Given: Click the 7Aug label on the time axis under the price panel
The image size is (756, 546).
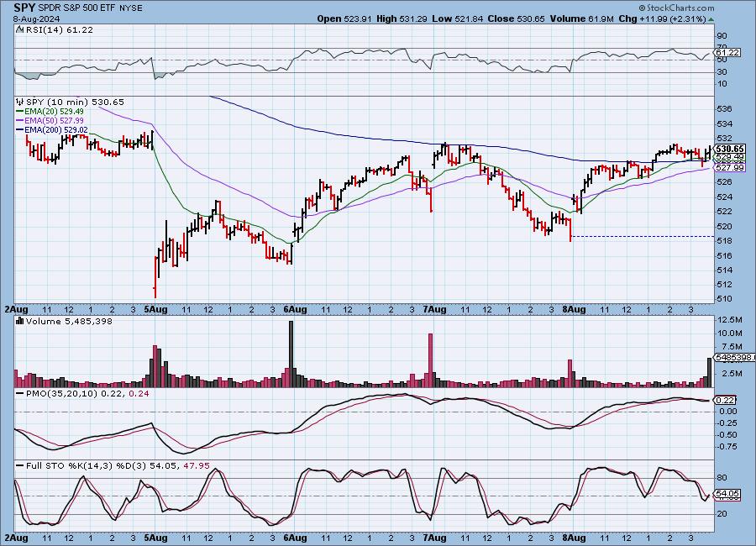Looking at the screenshot, I should (434, 310).
